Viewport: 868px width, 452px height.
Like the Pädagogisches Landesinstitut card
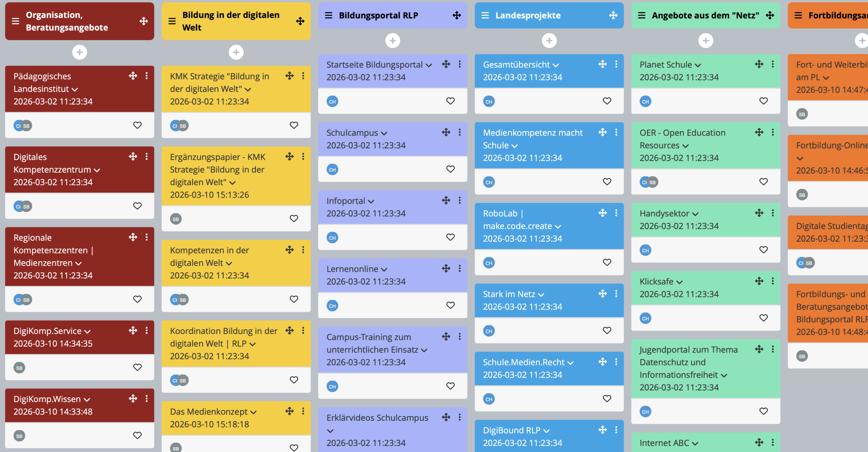point(137,125)
